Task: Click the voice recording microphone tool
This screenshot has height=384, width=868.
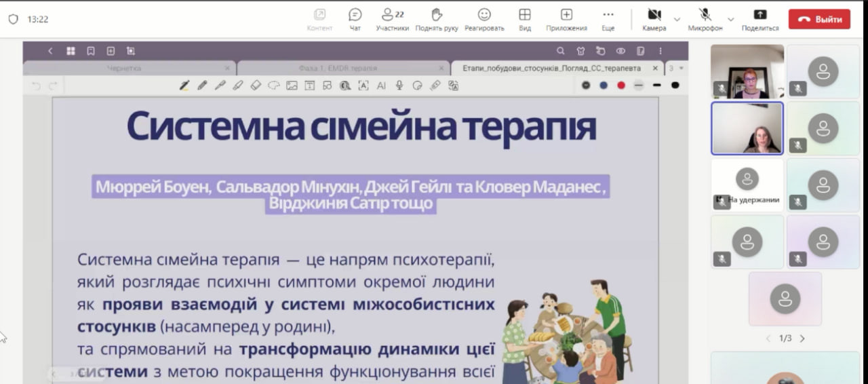Action: 399,85
